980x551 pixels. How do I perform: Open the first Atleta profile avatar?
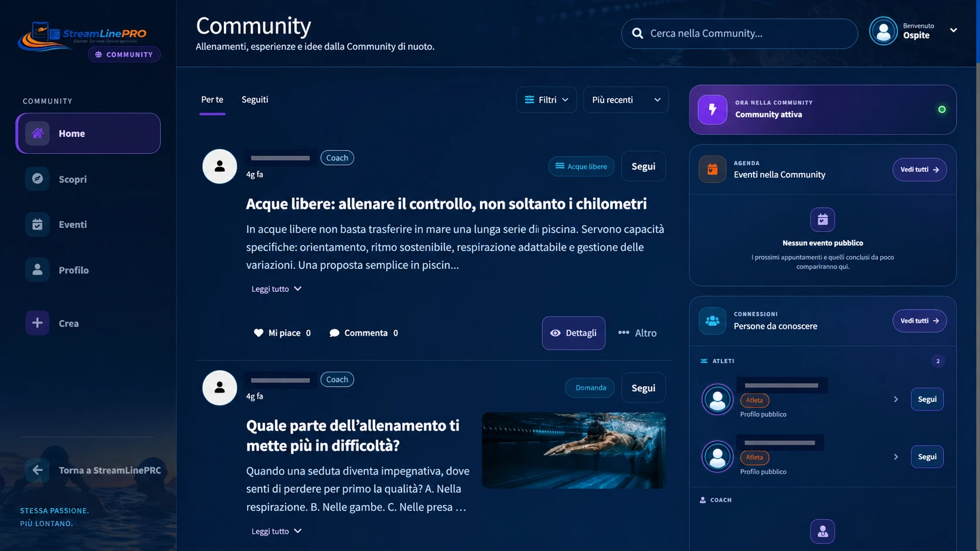[x=717, y=399]
